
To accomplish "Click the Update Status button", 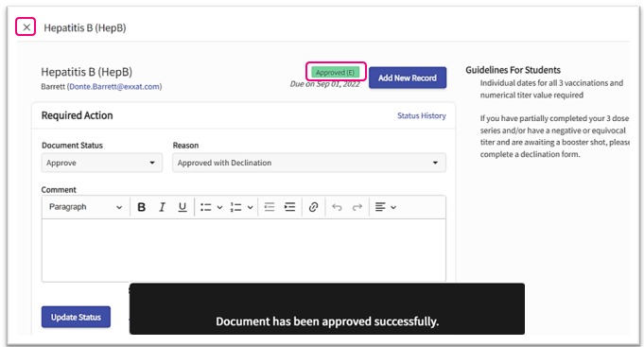I will [x=76, y=317].
